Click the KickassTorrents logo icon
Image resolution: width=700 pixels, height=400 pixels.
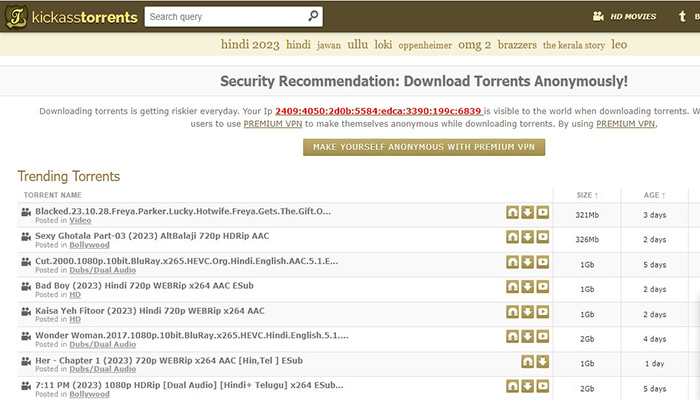click(x=16, y=17)
